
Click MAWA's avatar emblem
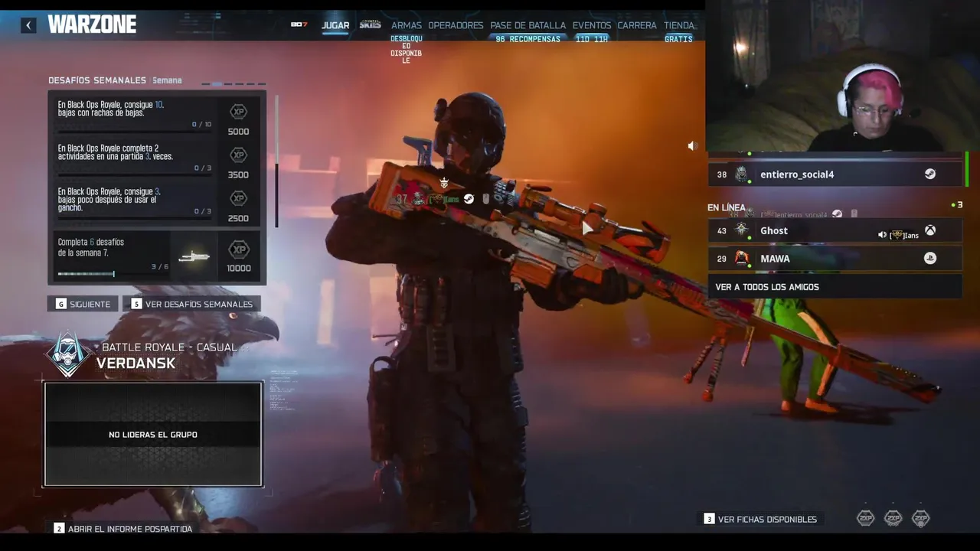click(741, 259)
